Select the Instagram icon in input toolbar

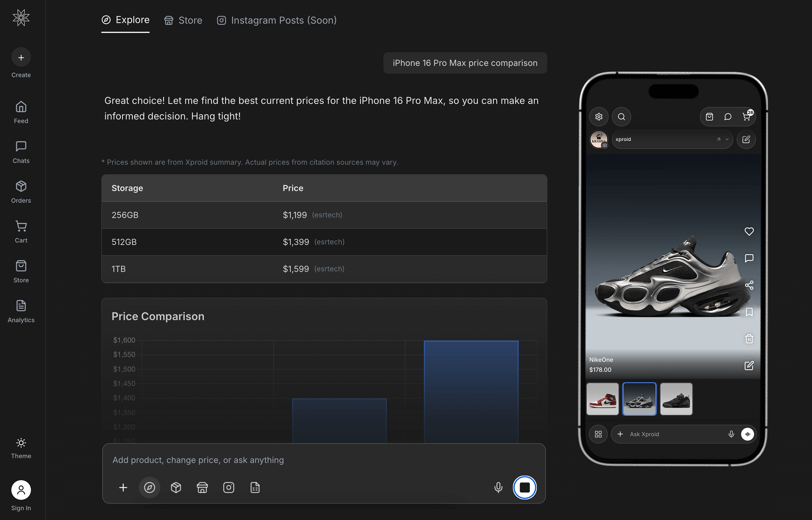[228, 487]
